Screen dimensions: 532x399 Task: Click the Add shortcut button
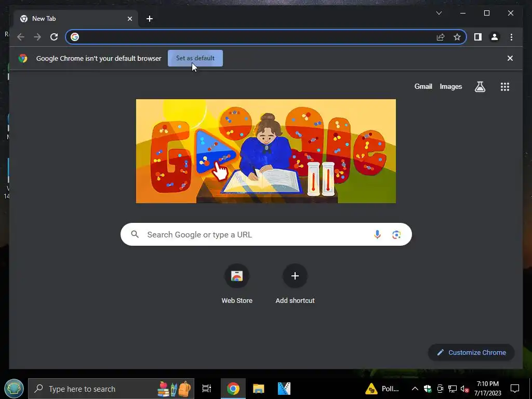295,284
